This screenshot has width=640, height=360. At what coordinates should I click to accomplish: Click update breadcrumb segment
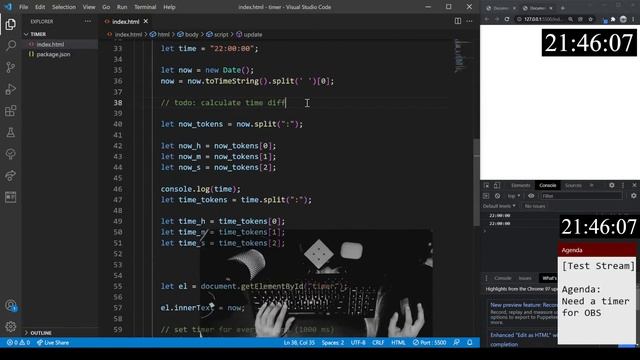[x=249, y=35]
